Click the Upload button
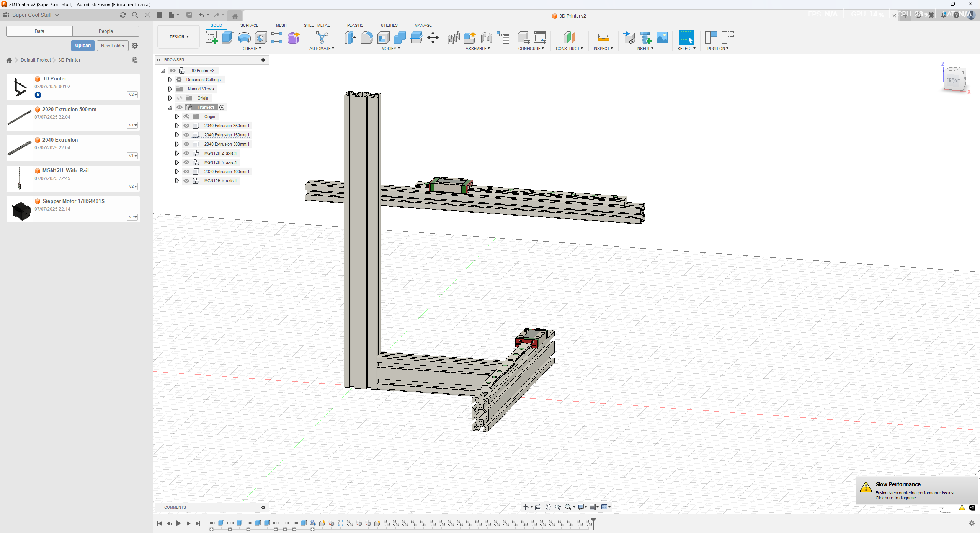Image resolution: width=980 pixels, height=533 pixels. (83, 46)
